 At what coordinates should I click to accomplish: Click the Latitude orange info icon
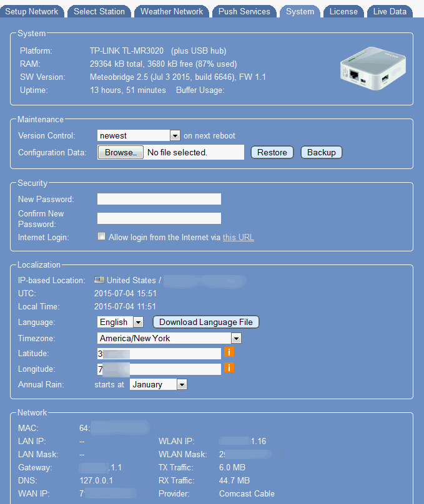tap(229, 353)
